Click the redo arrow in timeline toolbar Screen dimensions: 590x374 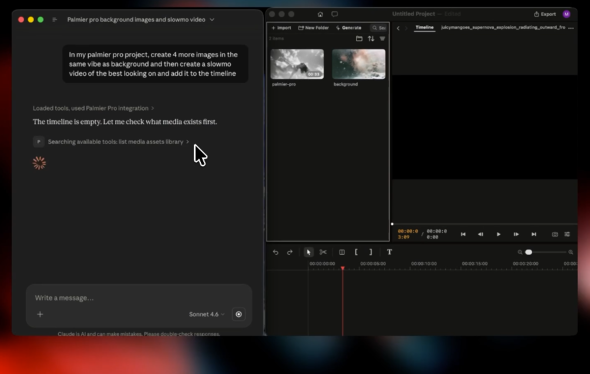pyautogui.click(x=290, y=252)
